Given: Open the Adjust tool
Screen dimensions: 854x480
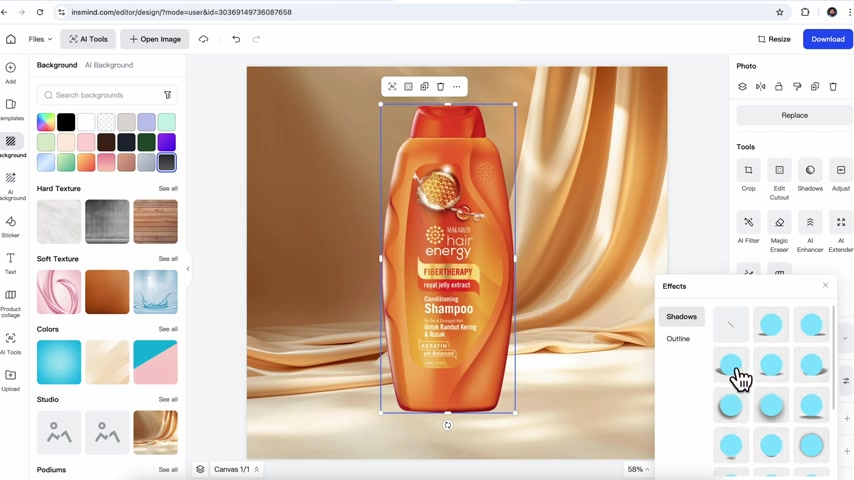Looking at the screenshot, I should [840, 175].
